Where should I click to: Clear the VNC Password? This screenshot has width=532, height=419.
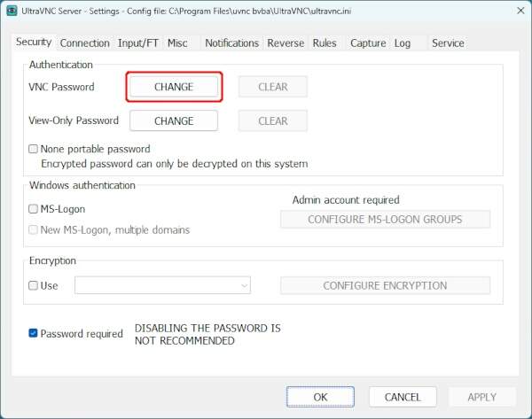tap(273, 87)
